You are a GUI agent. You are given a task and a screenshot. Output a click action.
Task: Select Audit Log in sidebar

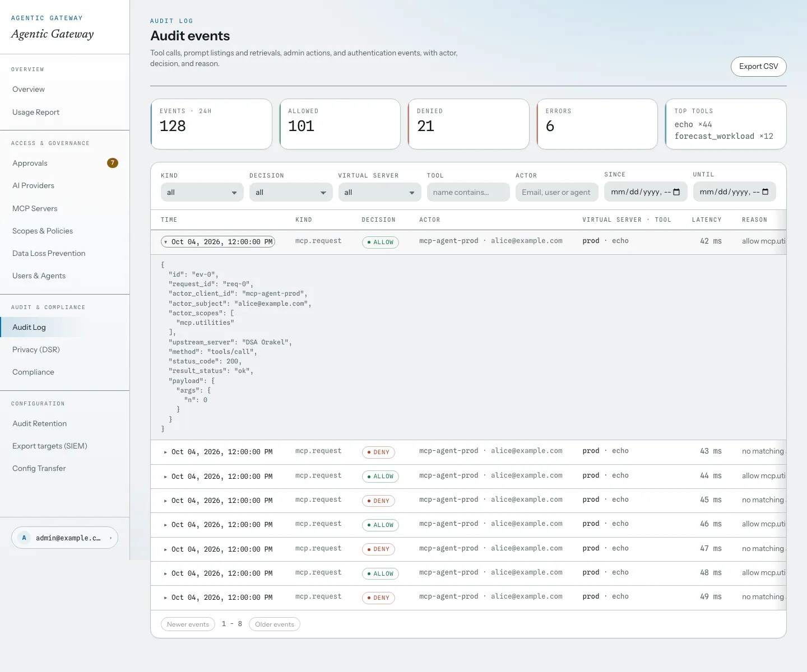point(65,327)
